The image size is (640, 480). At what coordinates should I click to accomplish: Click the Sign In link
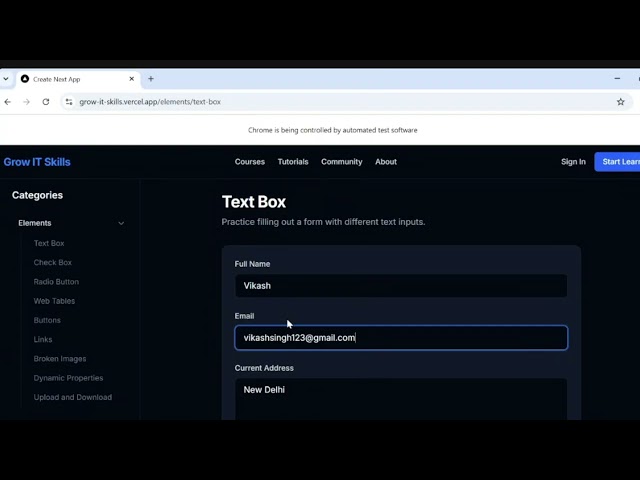point(573,162)
